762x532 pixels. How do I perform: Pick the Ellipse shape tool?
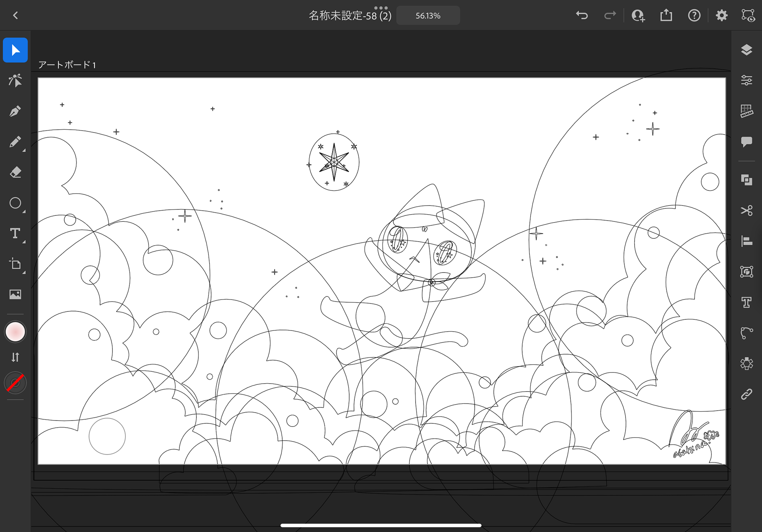15,203
